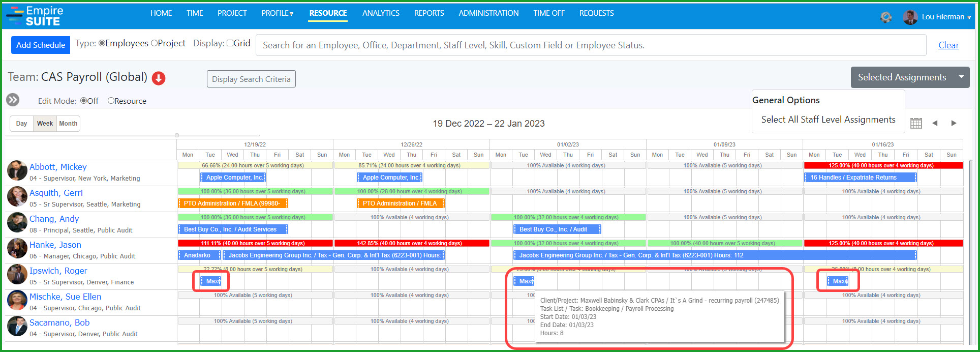Open the ANALYTICS menu

point(381,13)
